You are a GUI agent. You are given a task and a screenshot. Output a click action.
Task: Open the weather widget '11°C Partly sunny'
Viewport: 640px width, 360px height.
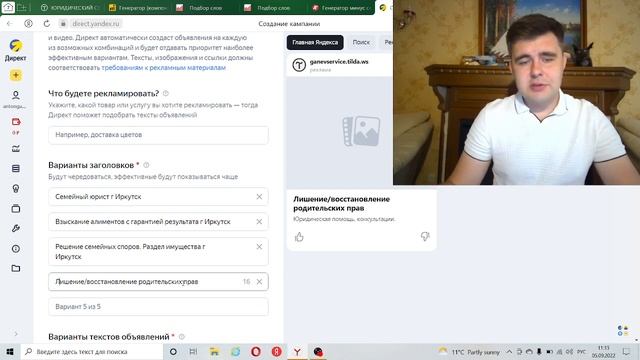tap(469, 352)
